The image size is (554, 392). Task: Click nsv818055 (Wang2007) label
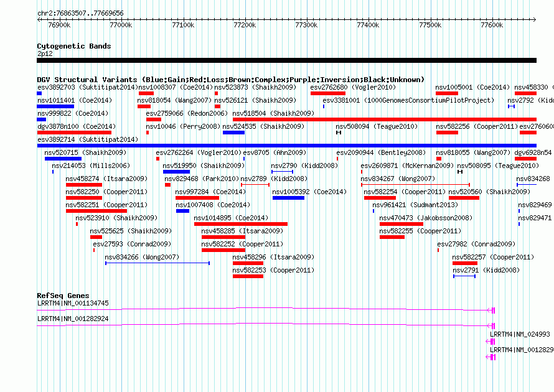pyautogui.click(x=473, y=152)
